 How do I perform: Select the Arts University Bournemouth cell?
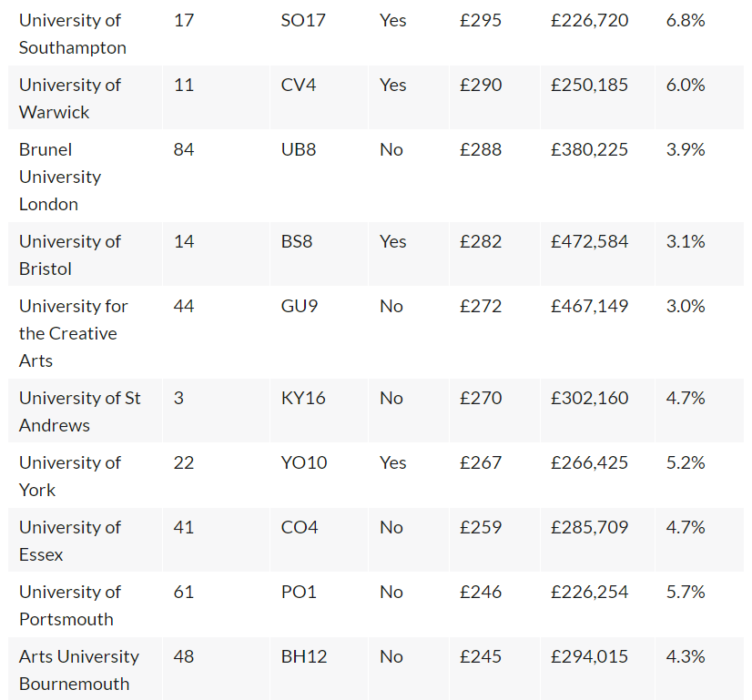(85, 669)
